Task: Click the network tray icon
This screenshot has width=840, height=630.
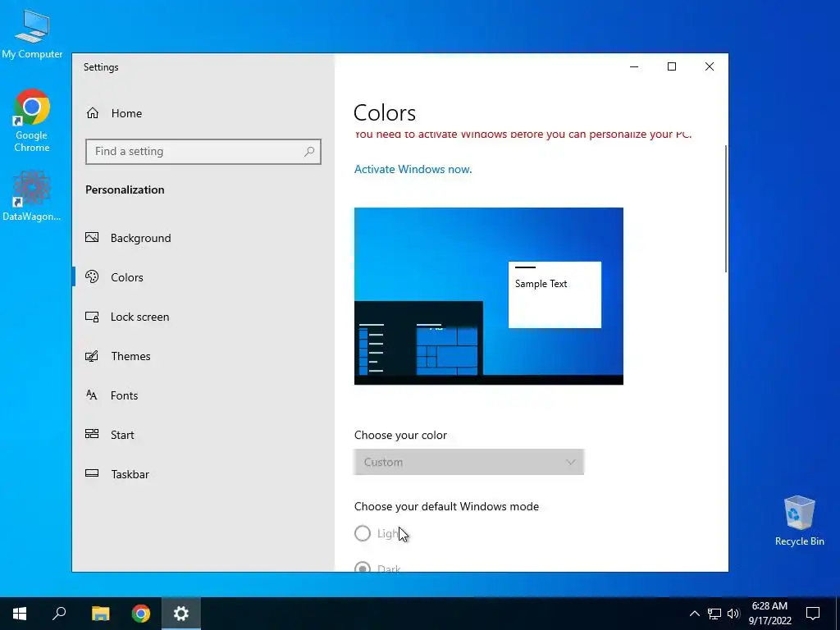Action: pyautogui.click(x=714, y=614)
